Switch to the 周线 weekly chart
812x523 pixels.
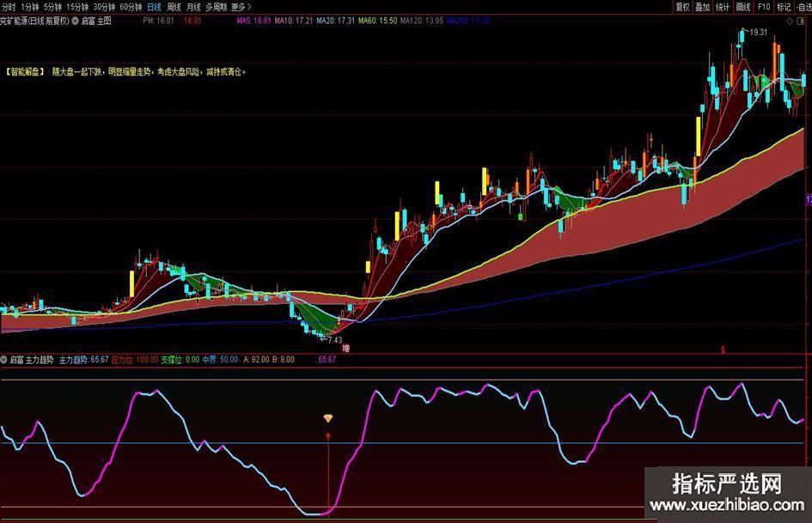174,7
